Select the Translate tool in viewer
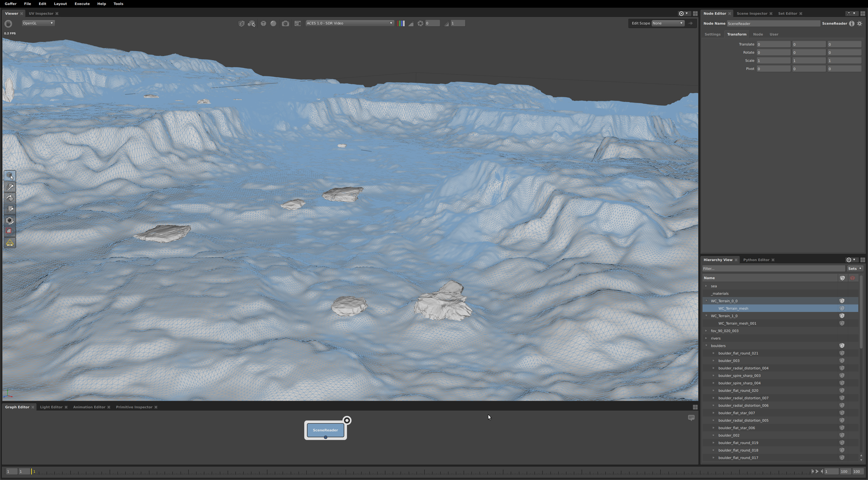Image resolution: width=868 pixels, height=480 pixels. tap(10, 187)
